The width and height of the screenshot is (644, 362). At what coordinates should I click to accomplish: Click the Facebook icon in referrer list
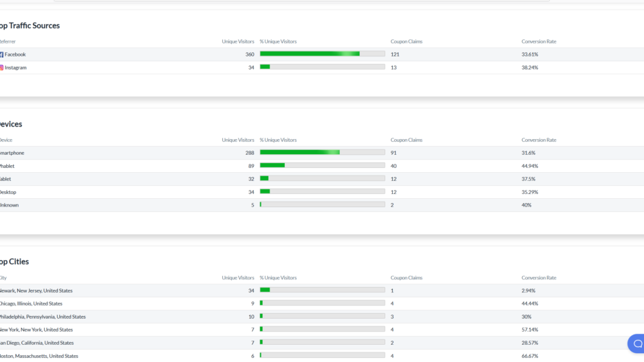click(1, 54)
